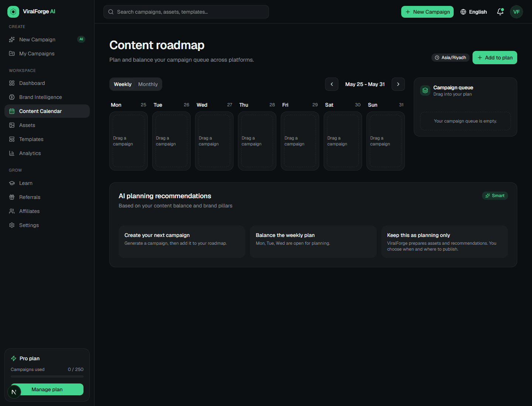Click the search magnifier icon
This screenshot has height=406, width=532.
tap(111, 12)
